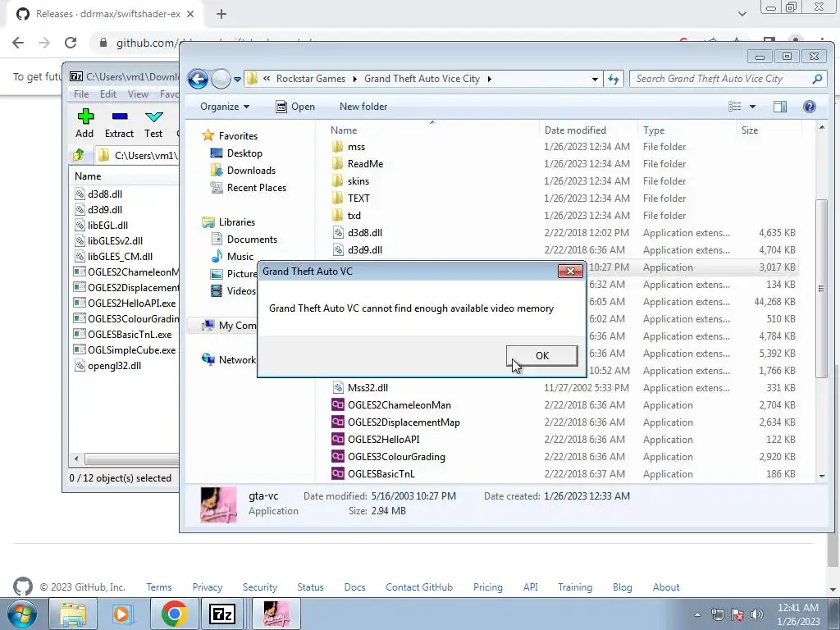Open Explorer help with the question mark icon
840x630 pixels.
point(810,107)
